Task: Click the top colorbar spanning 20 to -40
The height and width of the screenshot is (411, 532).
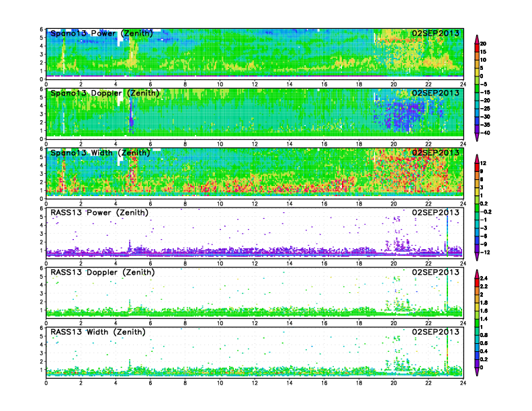Action: point(477,88)
